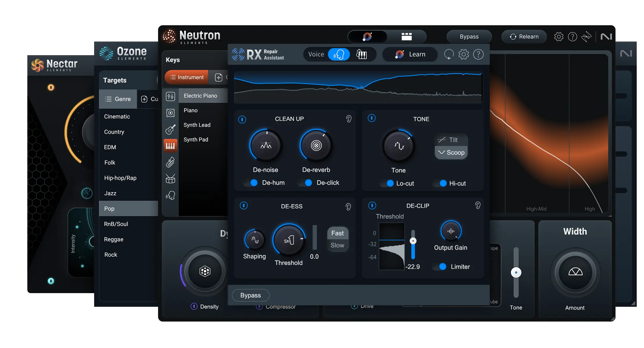Click the ear listen icon in De-ess panel

[x=348, y=207]
